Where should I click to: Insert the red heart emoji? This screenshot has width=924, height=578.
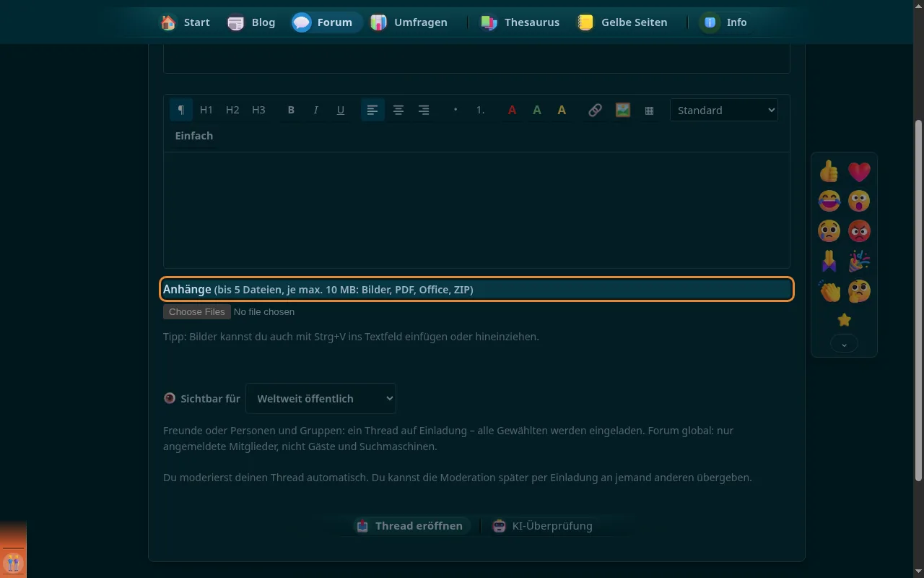[x=859, y=171]
